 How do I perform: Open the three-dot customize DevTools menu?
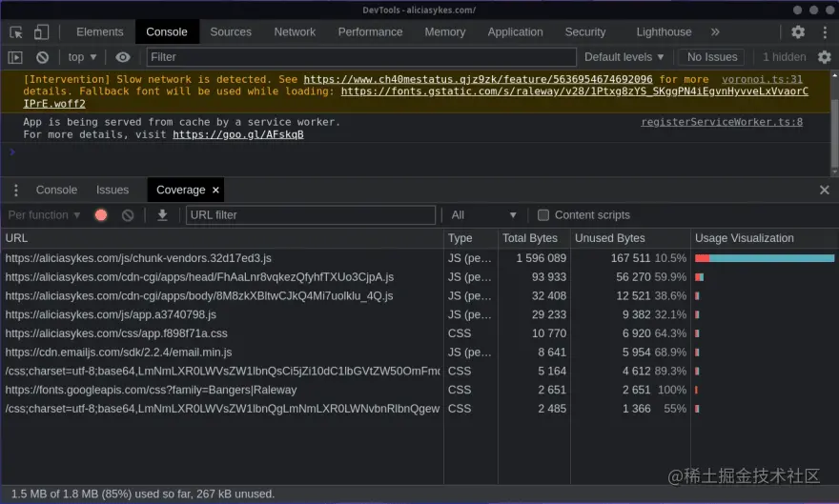click(x=825, y=32)
